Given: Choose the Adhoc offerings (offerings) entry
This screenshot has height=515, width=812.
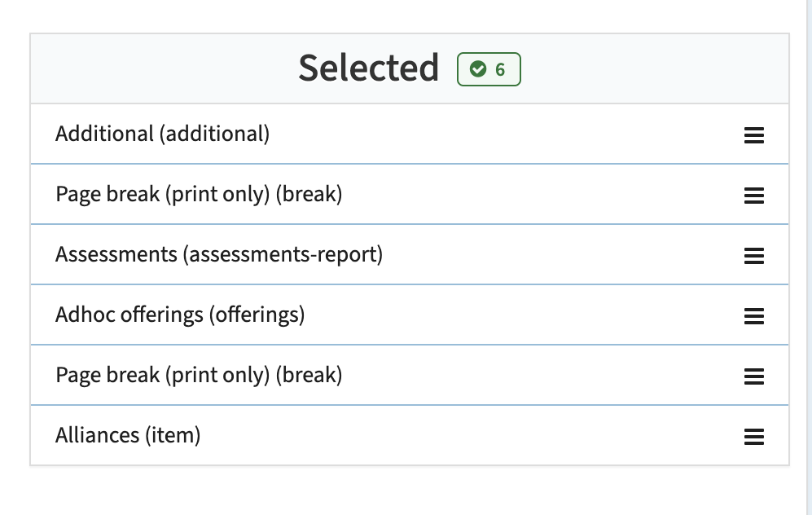Looking at the screenshot, I should tap(410, 315).
